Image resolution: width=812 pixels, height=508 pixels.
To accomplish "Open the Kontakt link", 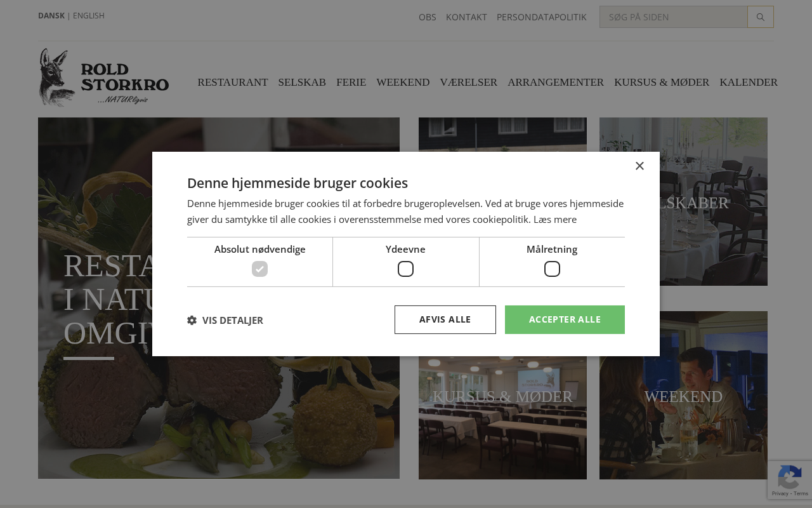I will click(466, 17).
